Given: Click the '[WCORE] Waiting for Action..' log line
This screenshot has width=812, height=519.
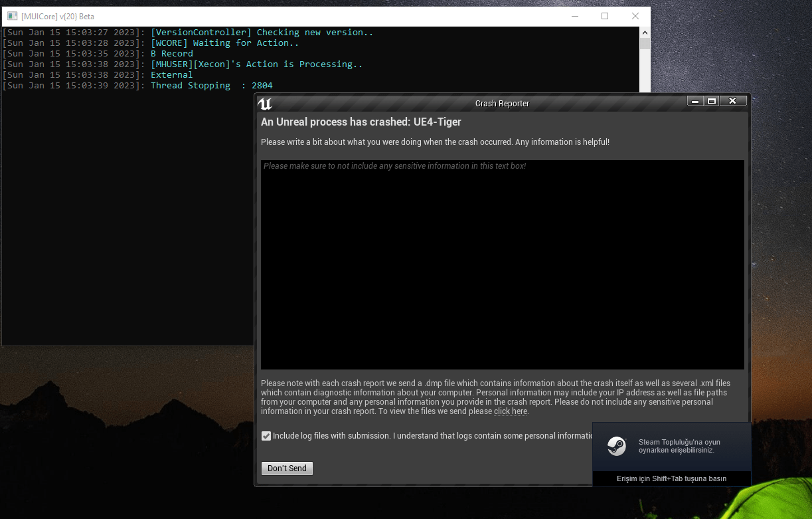Looking at the screenshot, I should (224, 43).
